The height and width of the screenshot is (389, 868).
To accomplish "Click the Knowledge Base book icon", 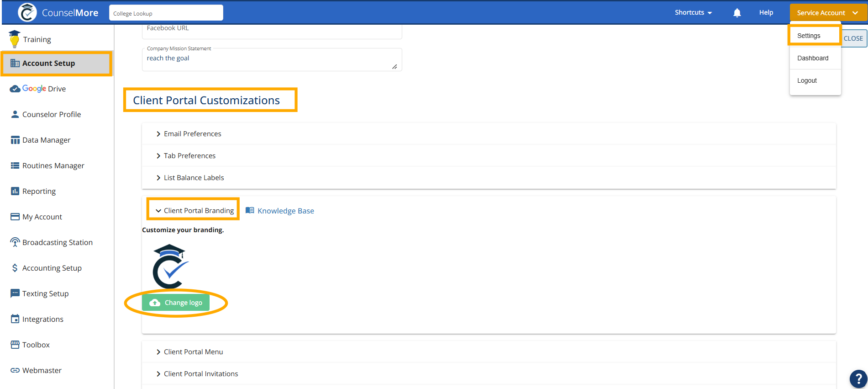I will click(250, 210).
